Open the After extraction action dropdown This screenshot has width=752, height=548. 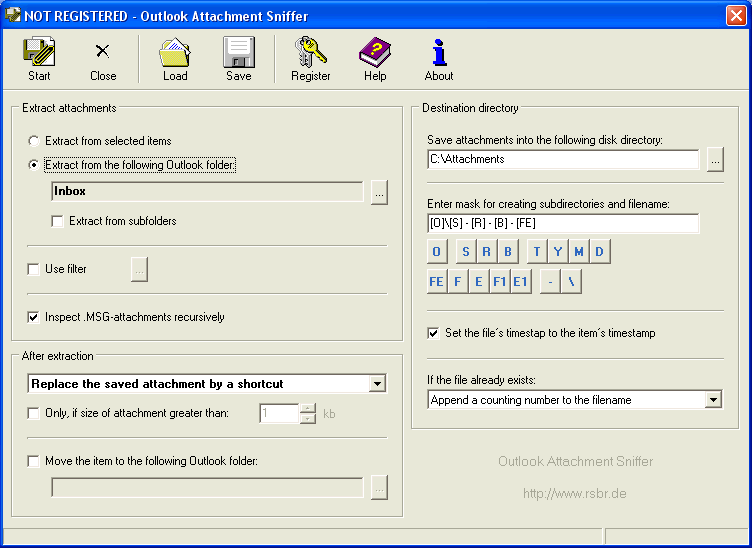[x=377, y=384]
